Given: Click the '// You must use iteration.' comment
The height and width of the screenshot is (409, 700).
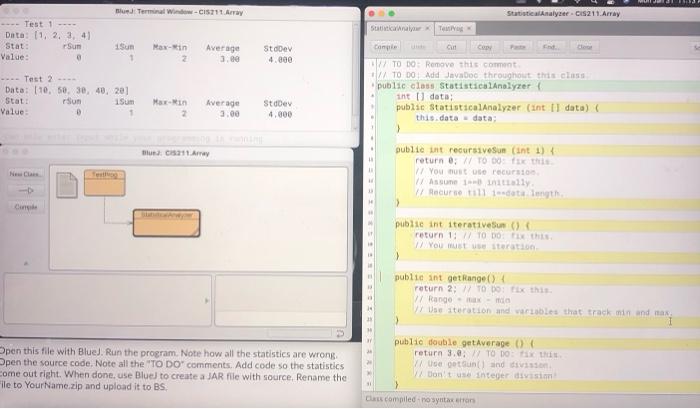Looking at the screenshot, I should point(476,246).
